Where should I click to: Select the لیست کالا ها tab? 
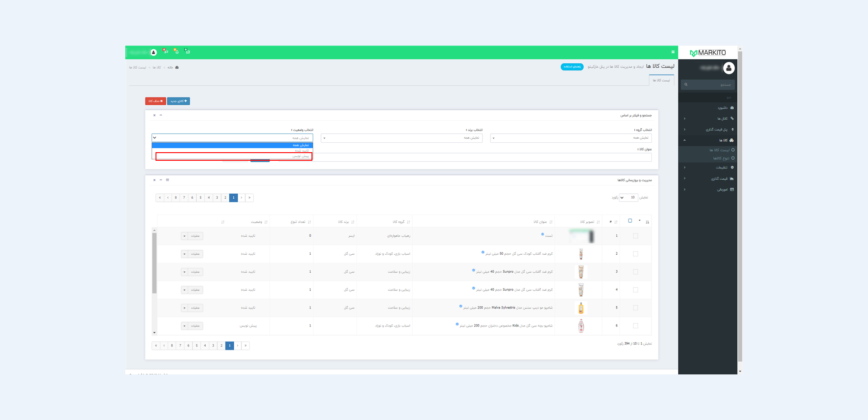[x=661, y=80]
